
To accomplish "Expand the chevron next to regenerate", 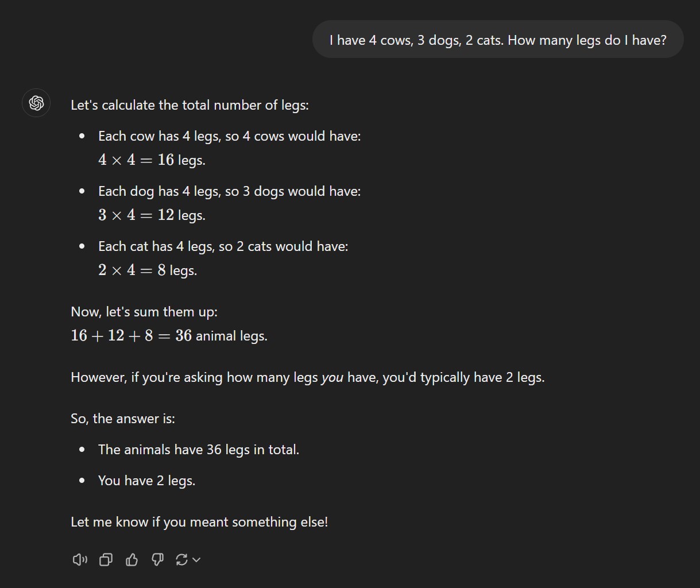I will click(x=196, y=559).
